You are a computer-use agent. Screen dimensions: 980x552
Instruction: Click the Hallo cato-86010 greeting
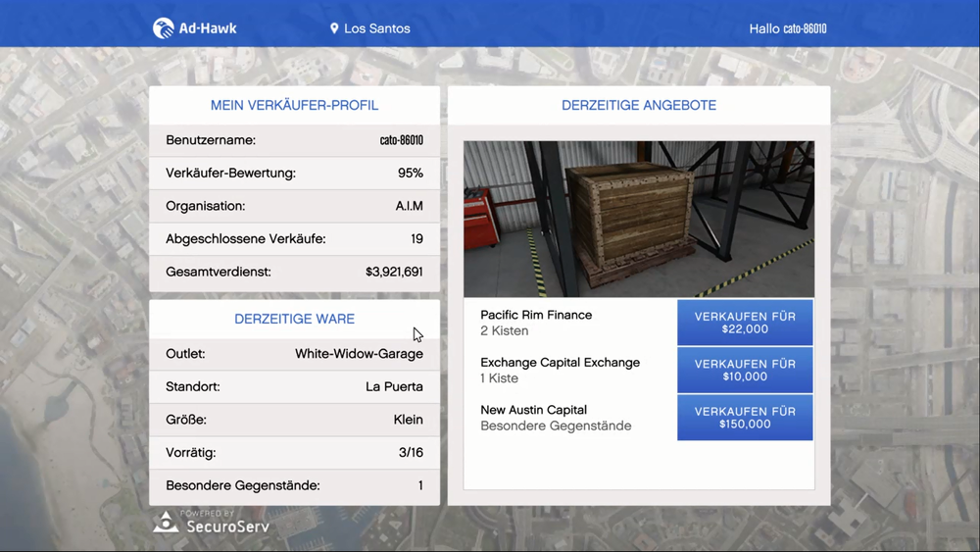click(788, 28)
